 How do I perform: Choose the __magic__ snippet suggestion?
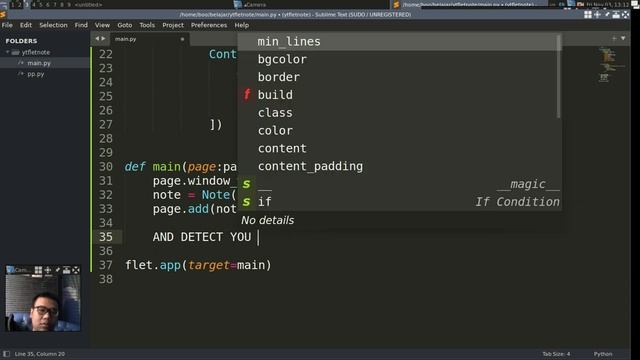pyautogui.click(x=399, y=184)
